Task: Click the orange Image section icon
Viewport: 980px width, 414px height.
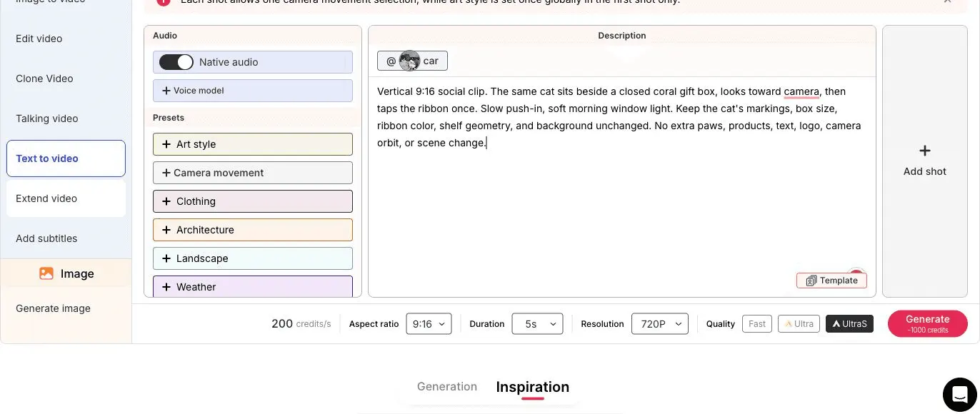Action: (46, 273)
